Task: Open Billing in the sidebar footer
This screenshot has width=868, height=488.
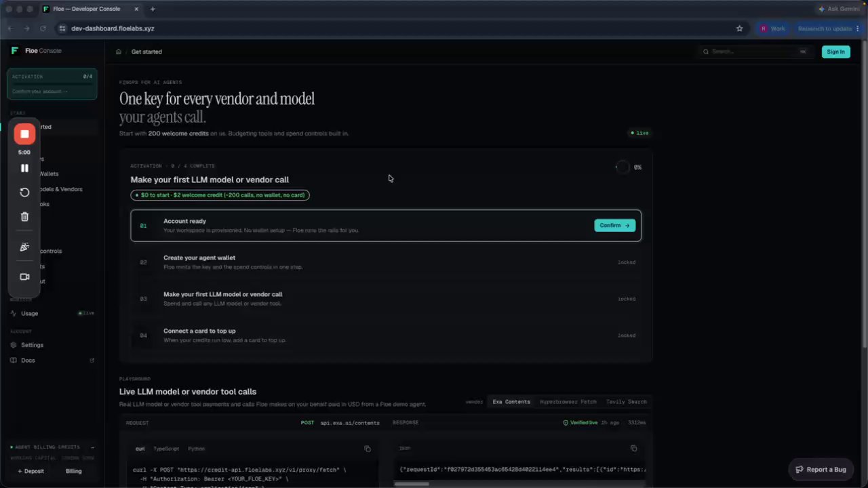Action: (73, 471)
